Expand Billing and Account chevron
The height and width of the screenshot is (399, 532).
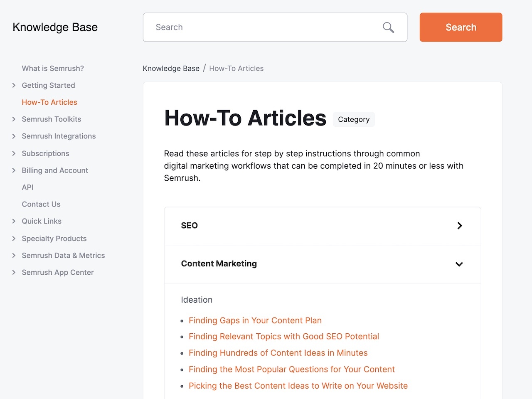pos(14,170)
